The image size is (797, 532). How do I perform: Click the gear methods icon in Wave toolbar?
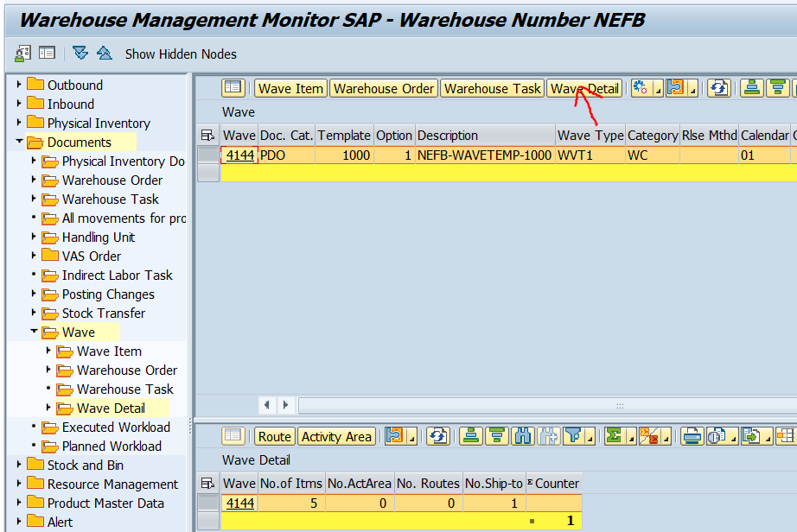pyautogui.click(x=641, y=88)
